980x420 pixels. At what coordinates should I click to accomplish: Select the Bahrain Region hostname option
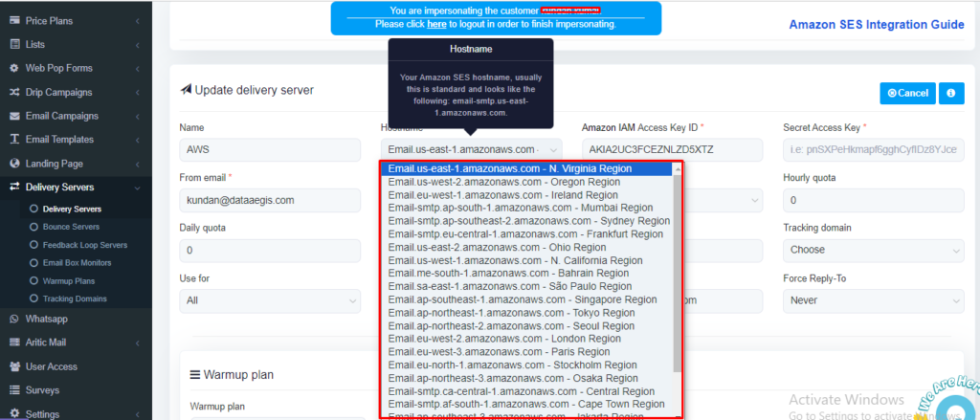pos(527,274)
